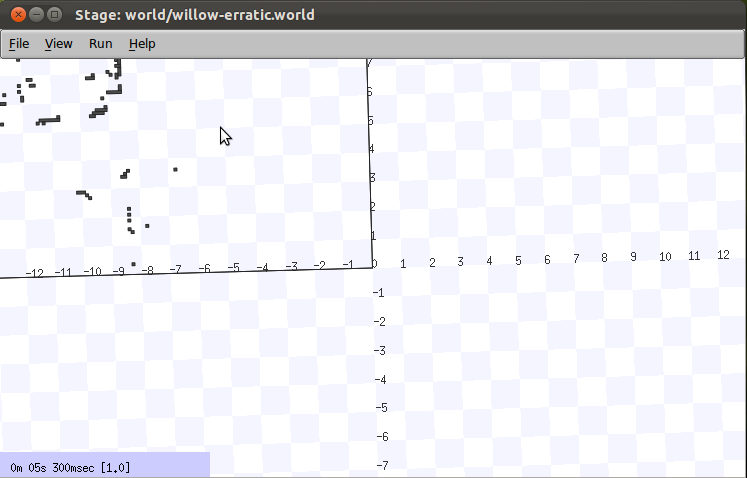This screenshot has height=478, width=747.
Task: Click the x-axis label -12
Action: tap(34, 274)
